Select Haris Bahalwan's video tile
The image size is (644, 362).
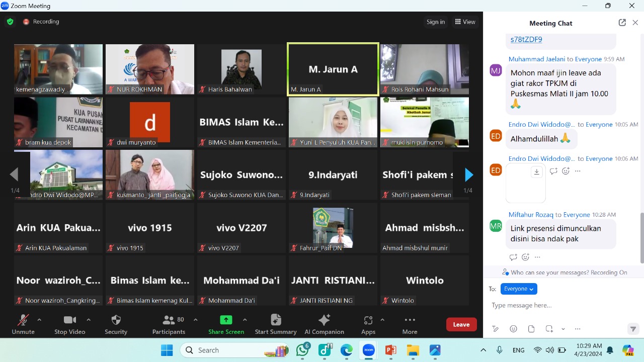pyautogui.click(x=242, y=69)
